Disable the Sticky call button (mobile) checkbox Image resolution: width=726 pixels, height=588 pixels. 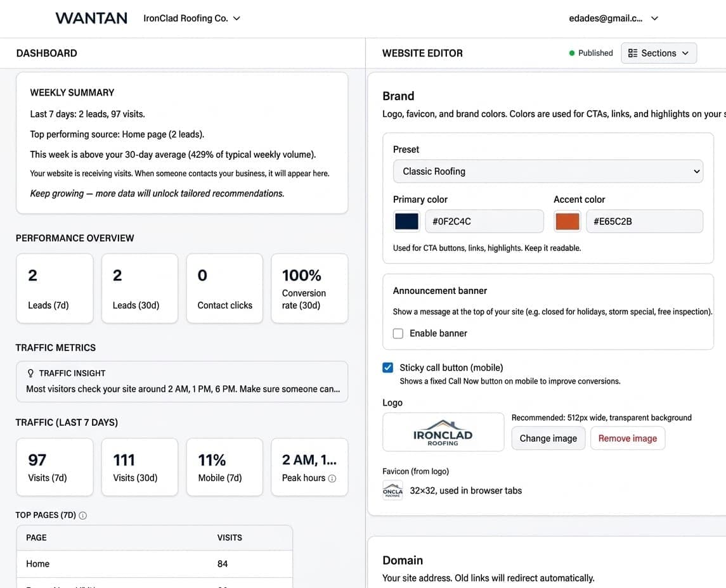click(388, 367)
